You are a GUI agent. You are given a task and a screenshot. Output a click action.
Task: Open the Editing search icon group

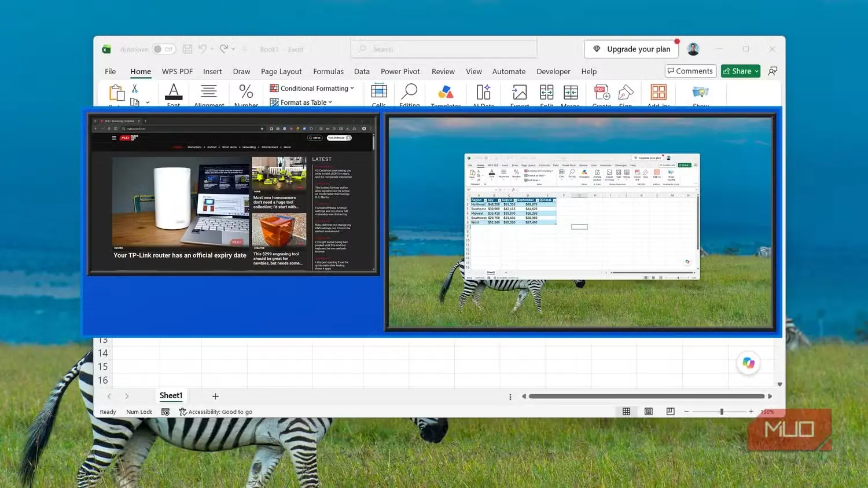(410, 91)
